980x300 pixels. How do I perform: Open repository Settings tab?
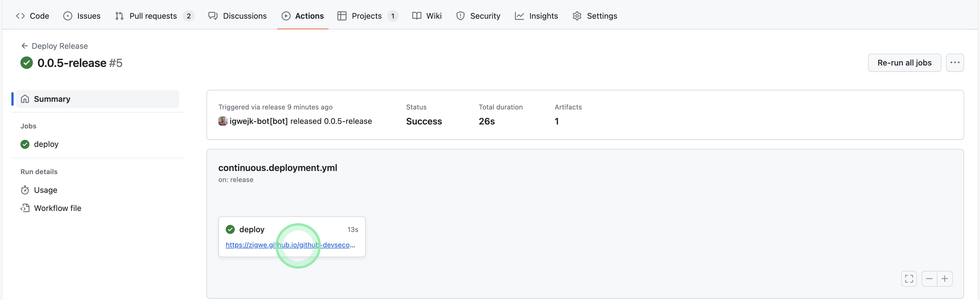coord(595,16)
